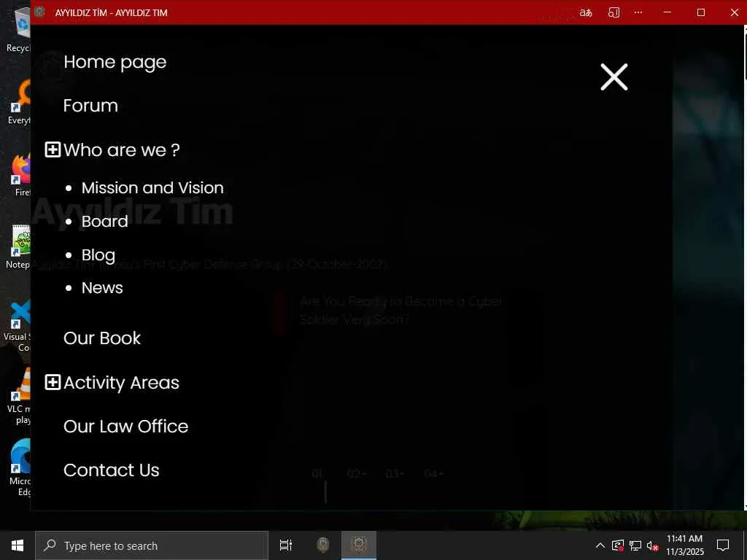
Task: Click the first pinned app taskbar icon
Action: [x=323, y=545]
